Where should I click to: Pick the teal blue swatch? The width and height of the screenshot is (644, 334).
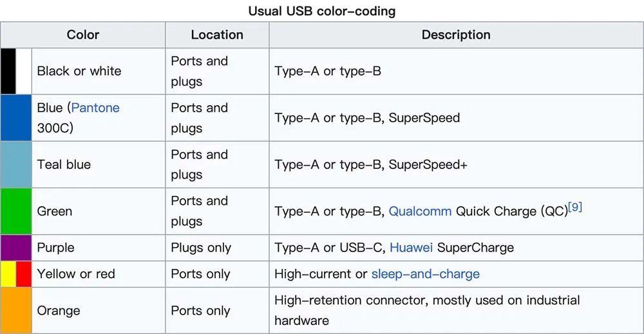[x=16, y=164]
